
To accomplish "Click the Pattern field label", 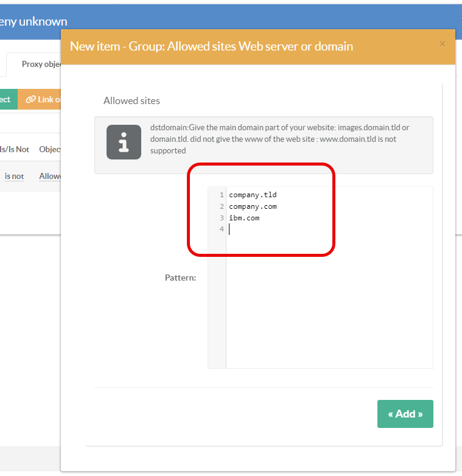I will (x=180, y=278).
